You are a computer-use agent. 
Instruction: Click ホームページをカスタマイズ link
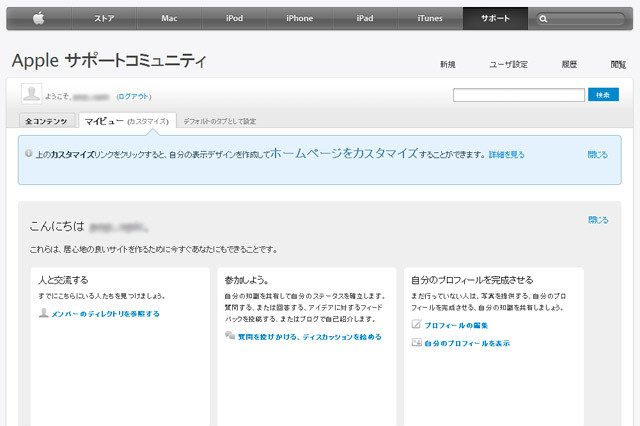344,153
